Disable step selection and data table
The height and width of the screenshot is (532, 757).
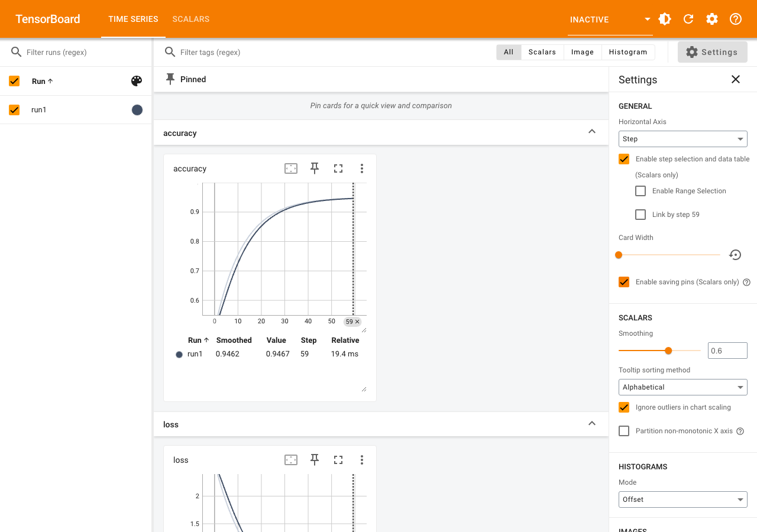coord(624,159)
